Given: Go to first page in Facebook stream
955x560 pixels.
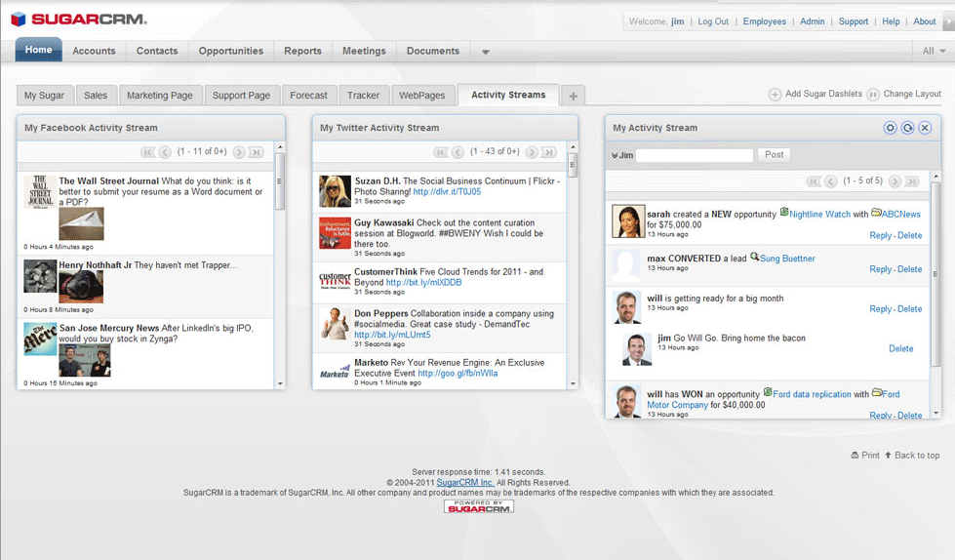Looking at the screenshot, I should [148, 152].
